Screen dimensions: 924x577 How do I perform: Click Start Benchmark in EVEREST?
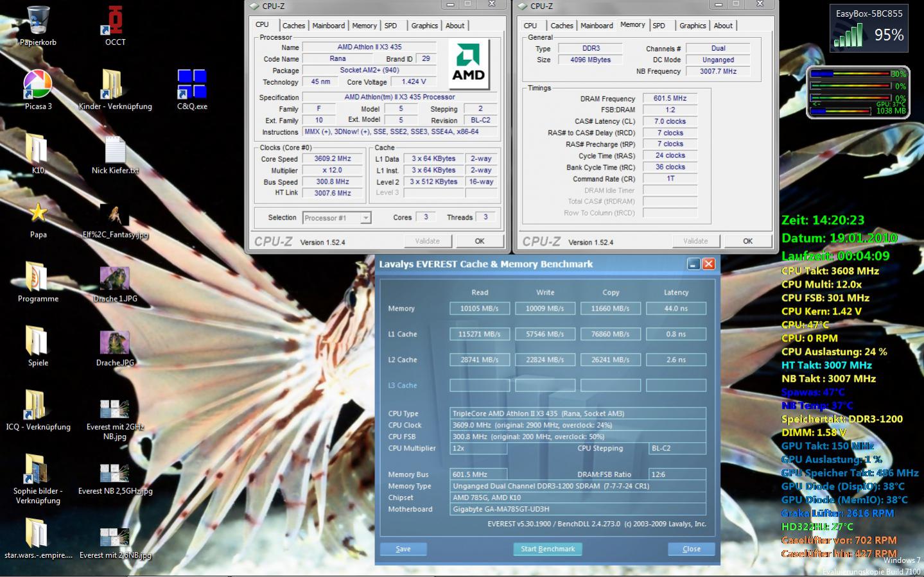548,549
